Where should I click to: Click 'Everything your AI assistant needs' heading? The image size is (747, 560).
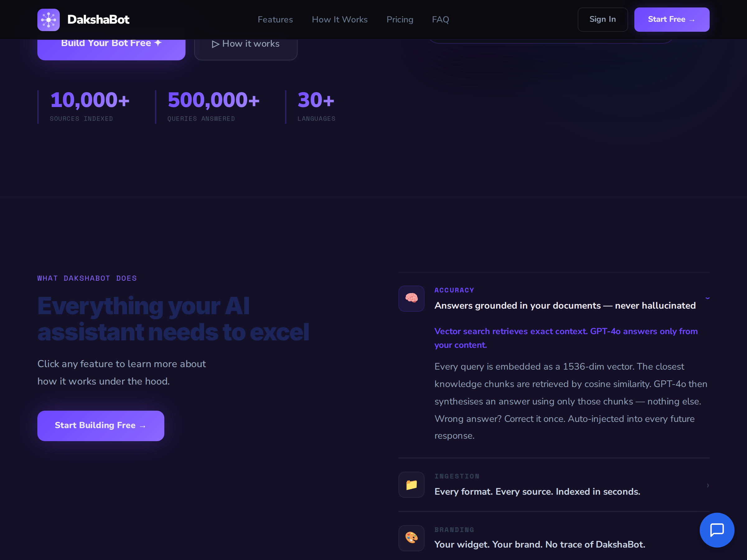tap(173, 319)
